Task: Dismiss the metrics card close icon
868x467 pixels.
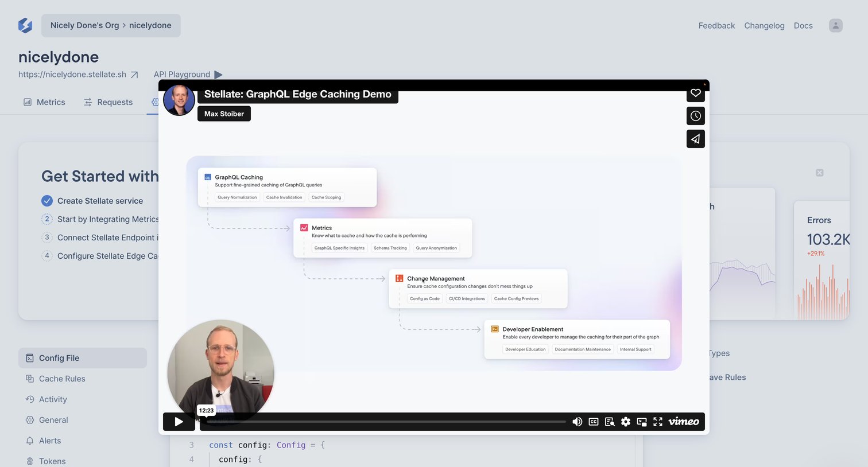Action: [x=820, y=173]
